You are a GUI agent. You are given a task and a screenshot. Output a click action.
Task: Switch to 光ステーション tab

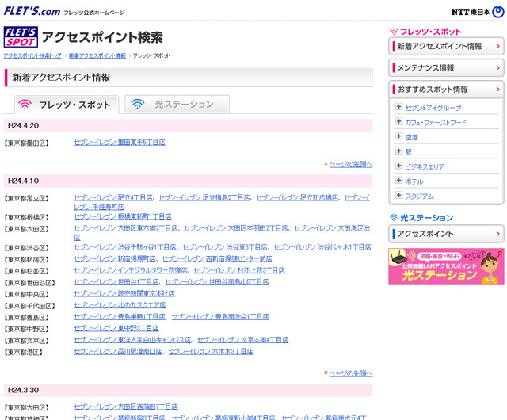177,104
